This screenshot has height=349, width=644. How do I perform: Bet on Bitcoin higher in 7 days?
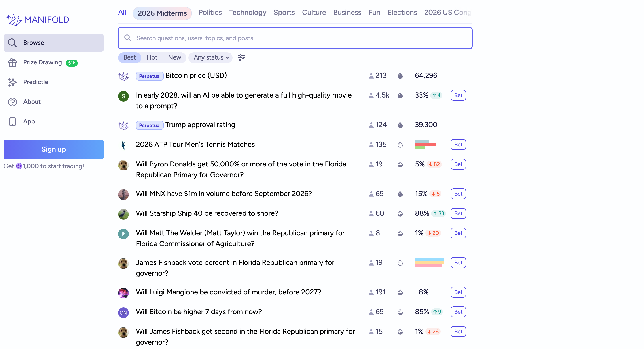[458, 312]
